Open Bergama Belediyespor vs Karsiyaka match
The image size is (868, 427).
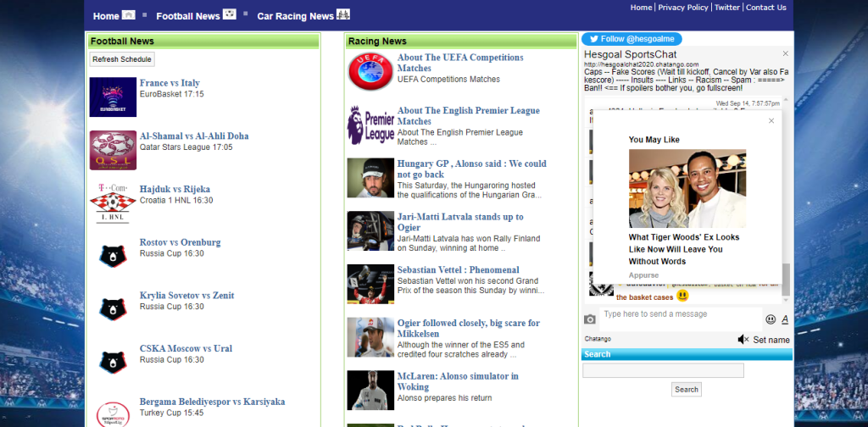[x=212, y=402]
